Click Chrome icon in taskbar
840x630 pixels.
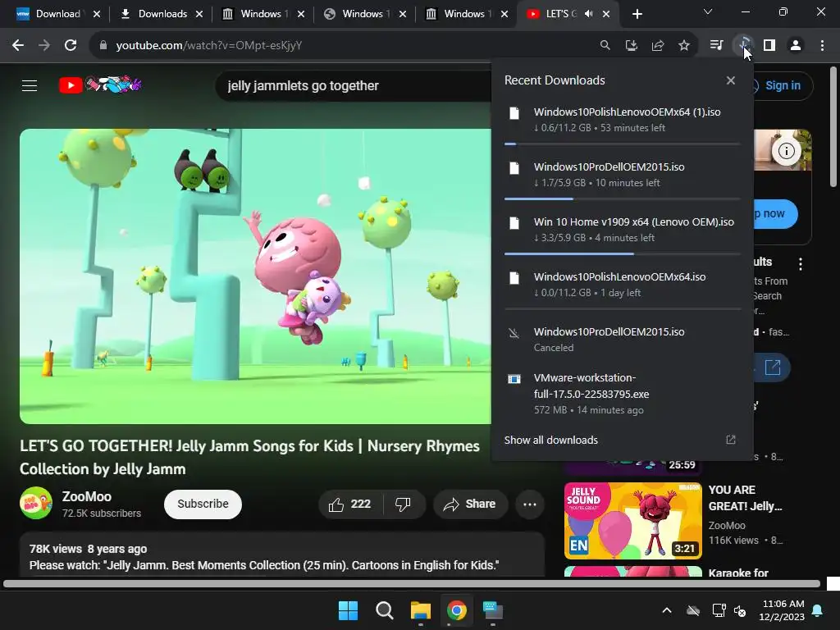click(456, 610)
